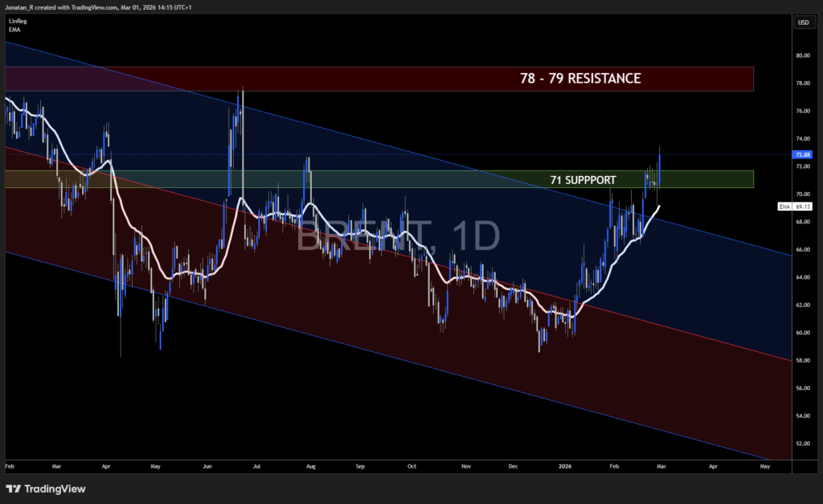Click the 80.00 level on price axis
The height and width of the screenshot is (504, 823).
[x=802, y=55]
